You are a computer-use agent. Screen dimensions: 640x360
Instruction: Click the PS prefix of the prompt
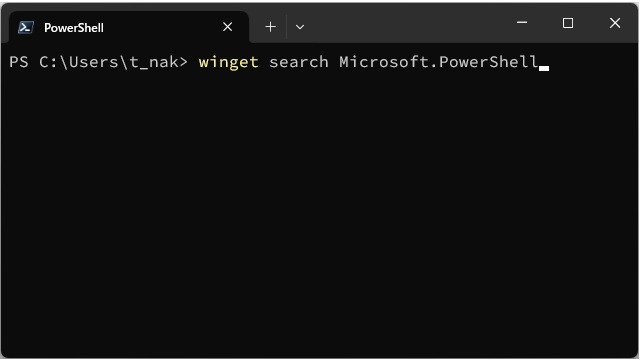19,62
